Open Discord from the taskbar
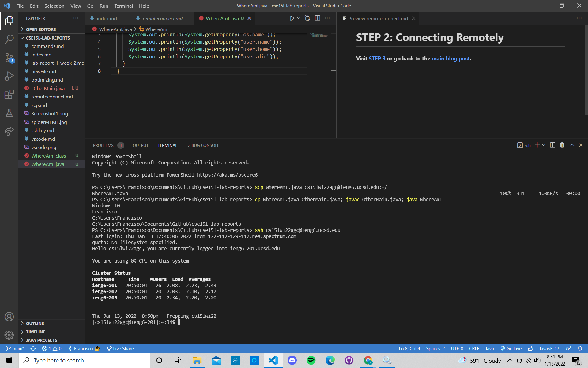Viewport: 588px width, 368px height. coord(292,360)
